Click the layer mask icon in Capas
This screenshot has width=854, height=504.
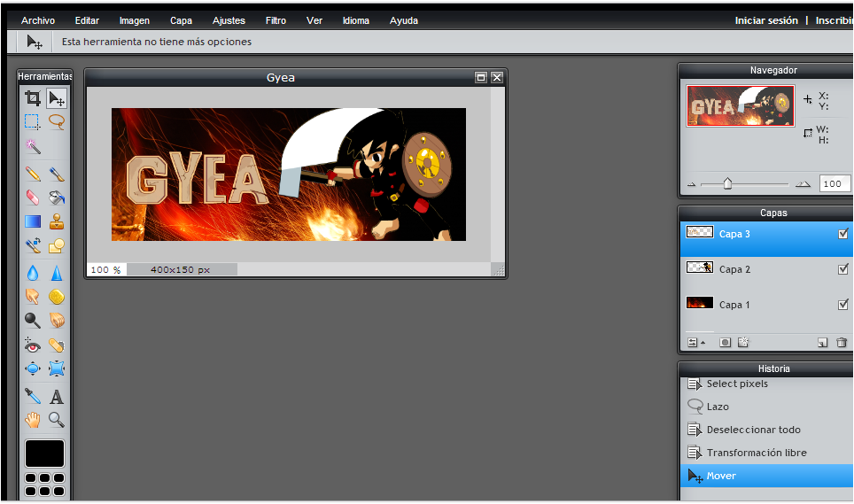click(725, 343)
